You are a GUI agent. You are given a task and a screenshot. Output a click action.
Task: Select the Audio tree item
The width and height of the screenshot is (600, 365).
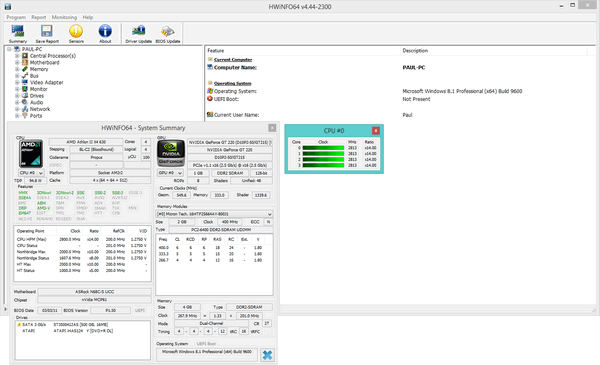36,102
